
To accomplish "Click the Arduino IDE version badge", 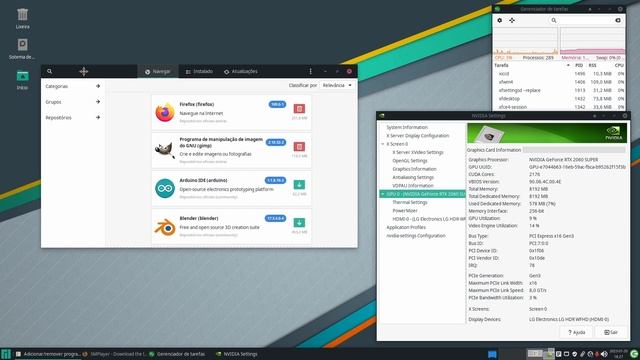I will [x=276, y=180].
